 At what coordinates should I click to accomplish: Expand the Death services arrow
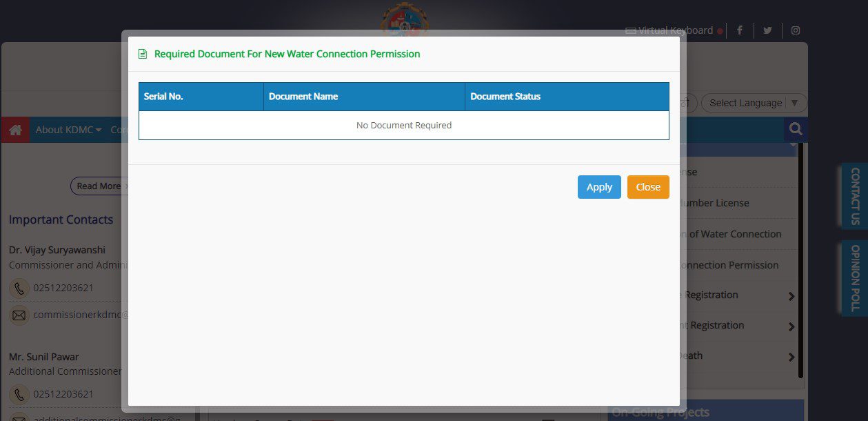[791, 357]
